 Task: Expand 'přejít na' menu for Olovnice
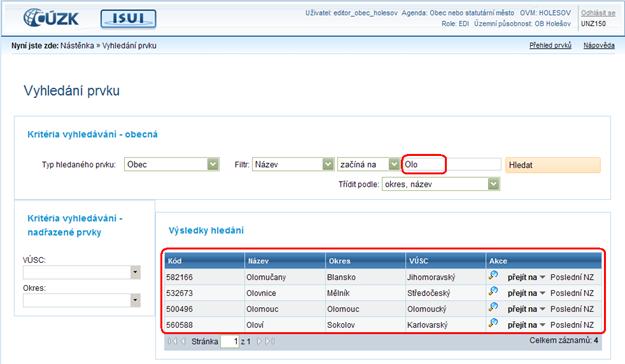pos(526,293)
